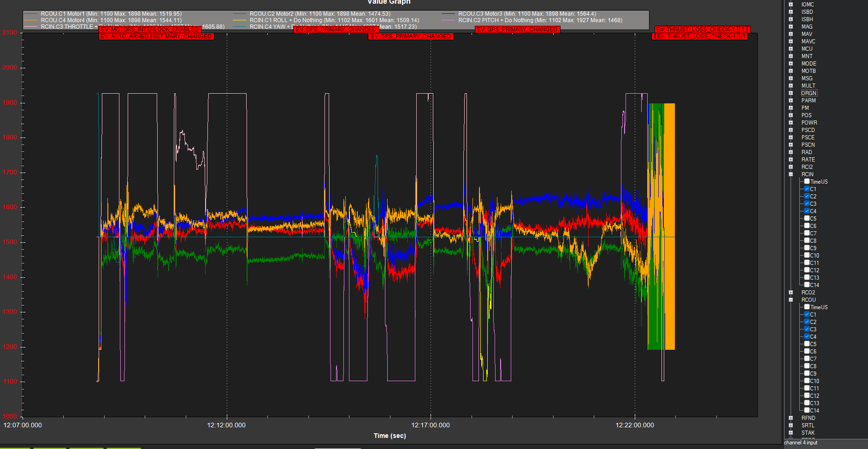Select the ISBH item in the tree
This screenshot has width=868, height=449.
[x=807, y=19]
